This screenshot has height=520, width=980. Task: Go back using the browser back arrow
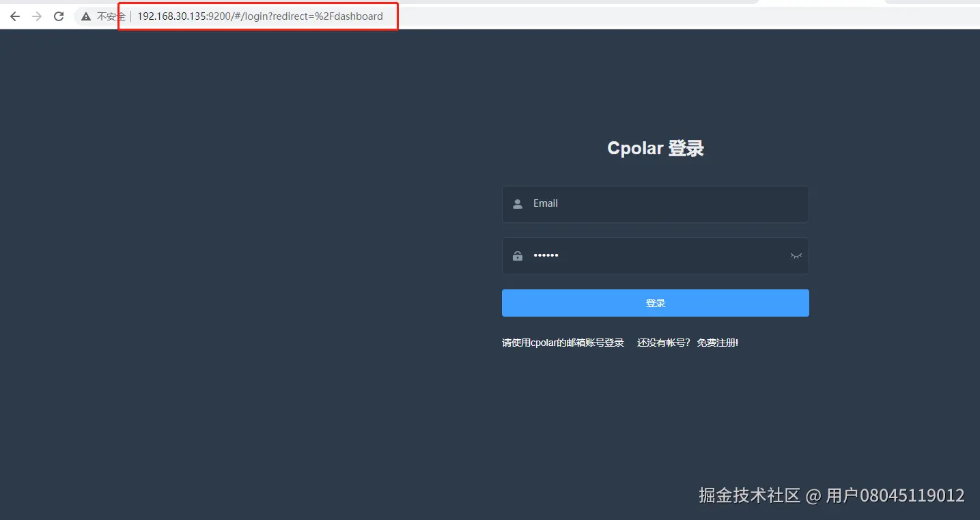[15, 16]
